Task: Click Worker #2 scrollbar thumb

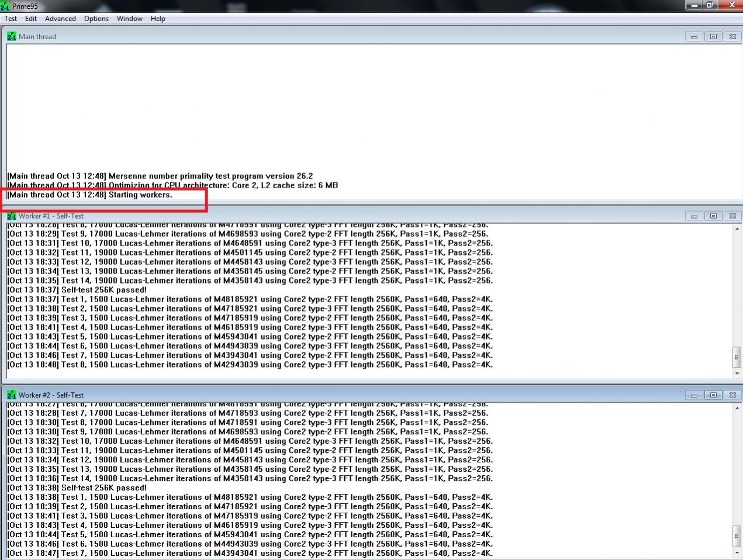Action: pos(737,536)
